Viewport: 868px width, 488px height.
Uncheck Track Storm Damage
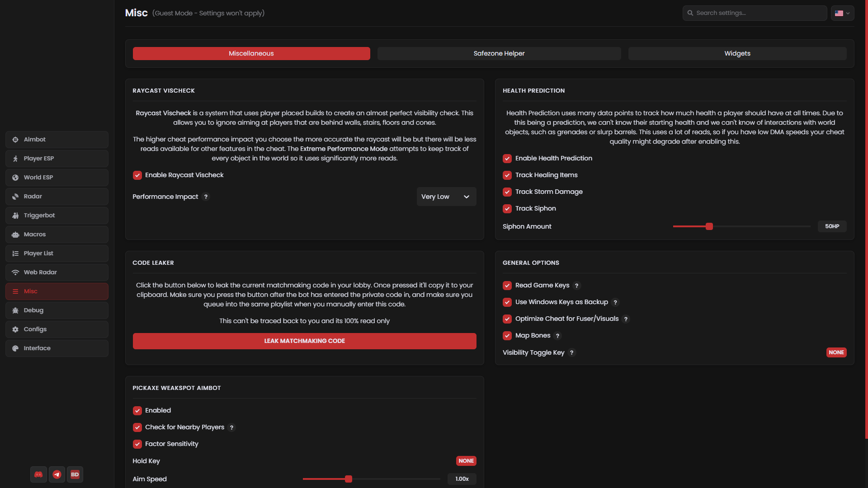click(507, 192)
